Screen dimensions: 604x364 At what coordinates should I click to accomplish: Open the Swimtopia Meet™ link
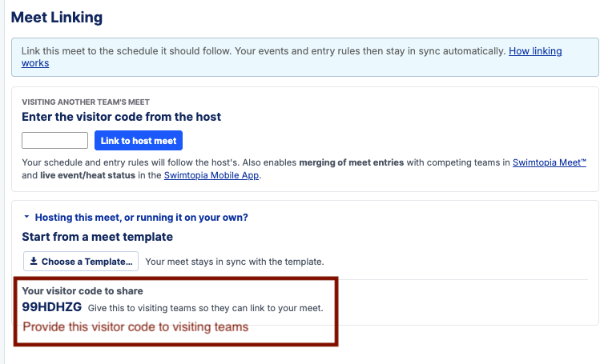point(550,162)
